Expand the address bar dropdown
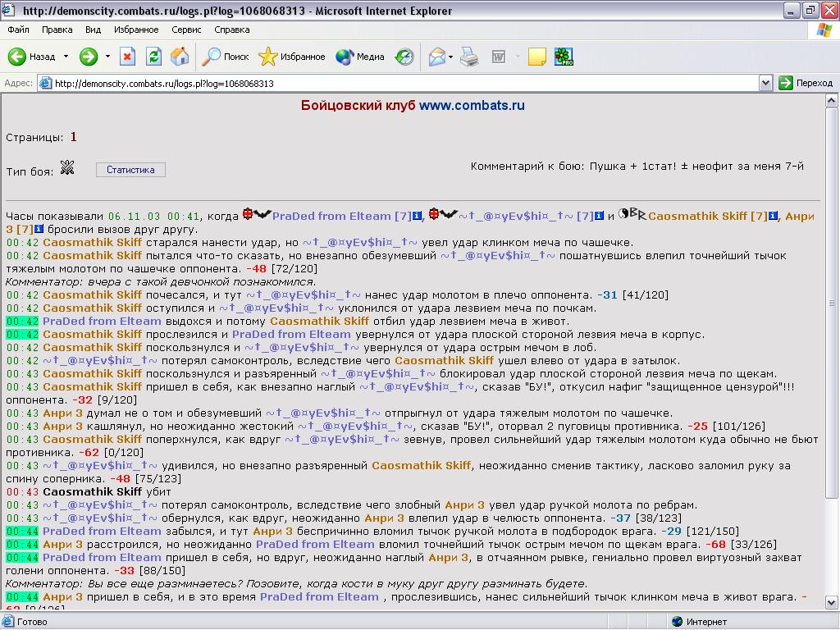The height and width of the screenshot is (630, 840). (765, 83)
